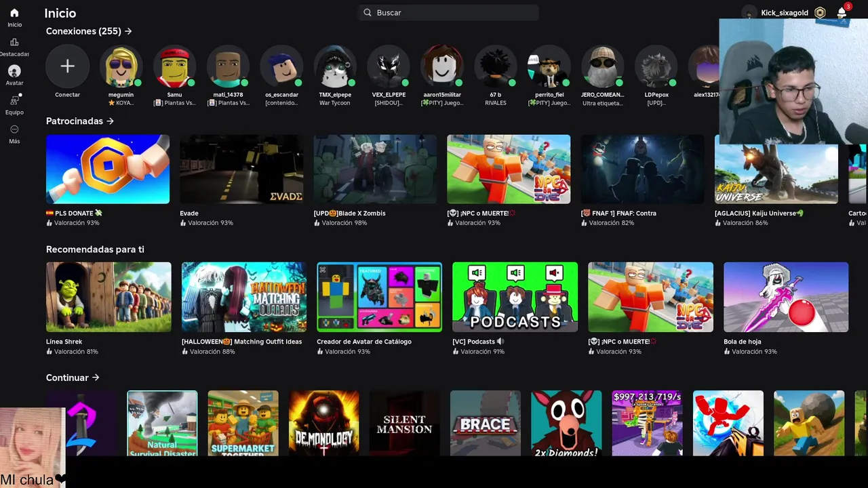Click Valoración 82% under FNAF: Contra
This screenshot has width=868, height=488.
point(612,223)
